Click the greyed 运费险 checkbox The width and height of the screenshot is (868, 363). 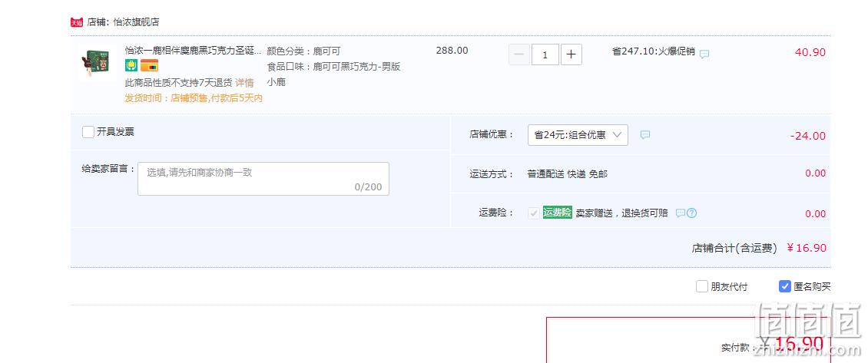[x=534, y=213]
